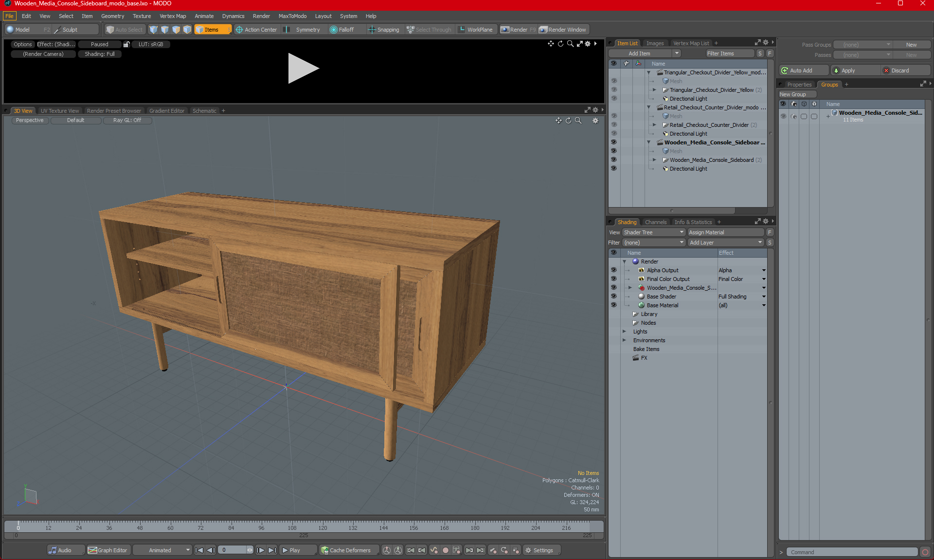Click the Assign Material button
The height and width of the screenshot is (560, 934).
725,232
